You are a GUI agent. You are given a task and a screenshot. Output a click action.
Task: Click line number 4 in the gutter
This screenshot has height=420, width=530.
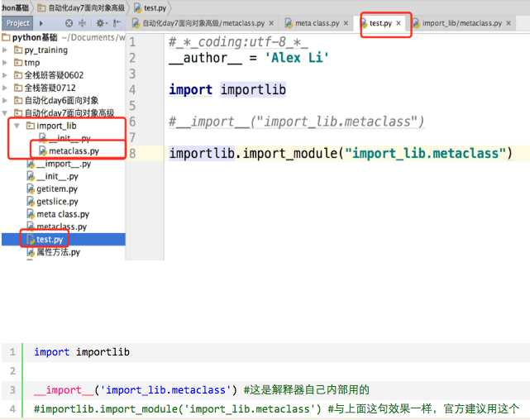(x=132, y=90)
